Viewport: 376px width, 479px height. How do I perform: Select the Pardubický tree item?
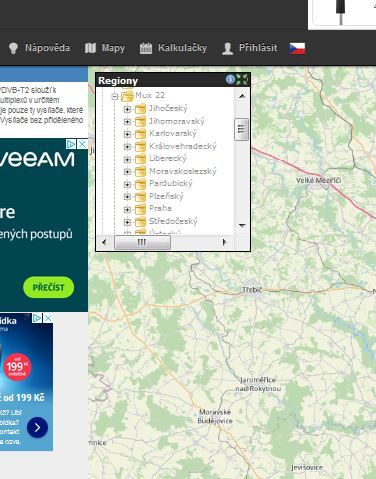click(x=170, y=183)
